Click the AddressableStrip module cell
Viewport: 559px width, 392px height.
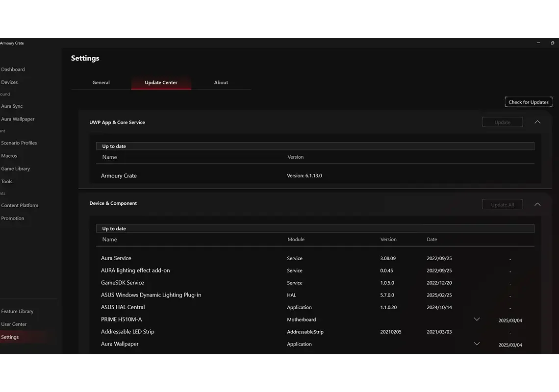(305, 332)
